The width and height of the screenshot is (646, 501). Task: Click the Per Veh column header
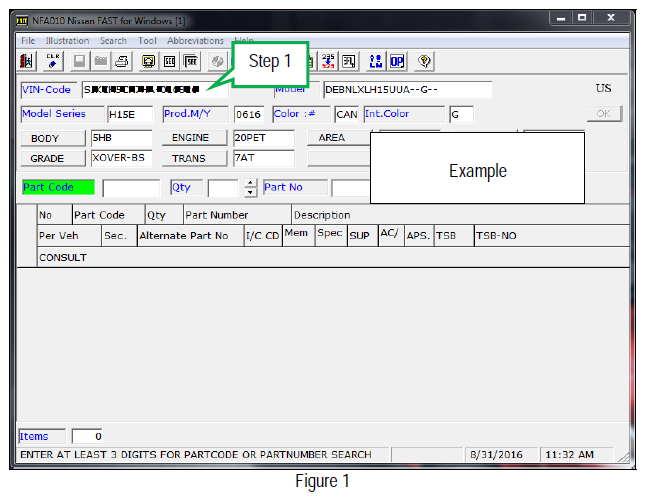tap(69, 236)
